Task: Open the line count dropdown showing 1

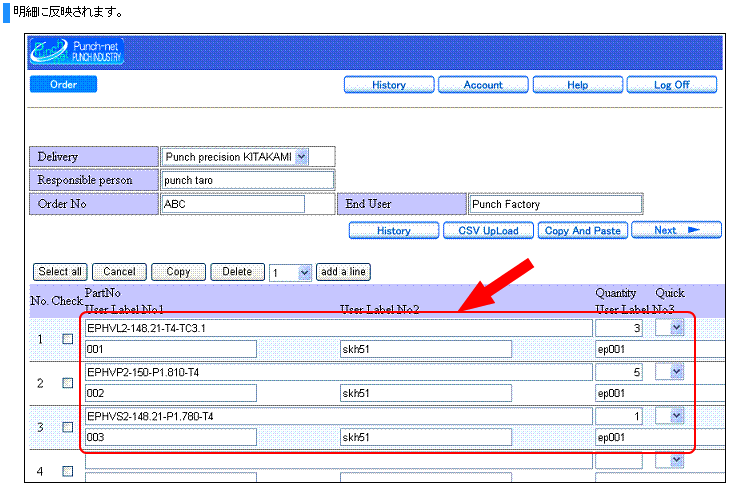Action: 290,273
